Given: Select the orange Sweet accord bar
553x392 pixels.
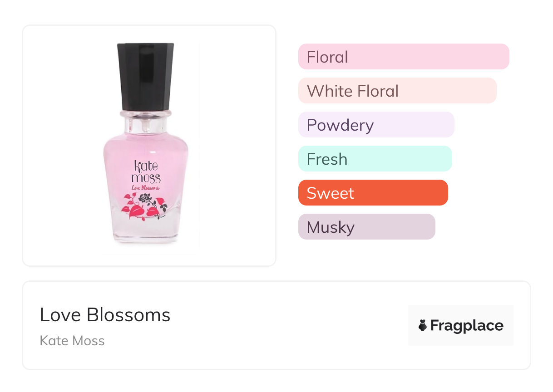Looking at the screenshot, I should (x=373, y=193).
